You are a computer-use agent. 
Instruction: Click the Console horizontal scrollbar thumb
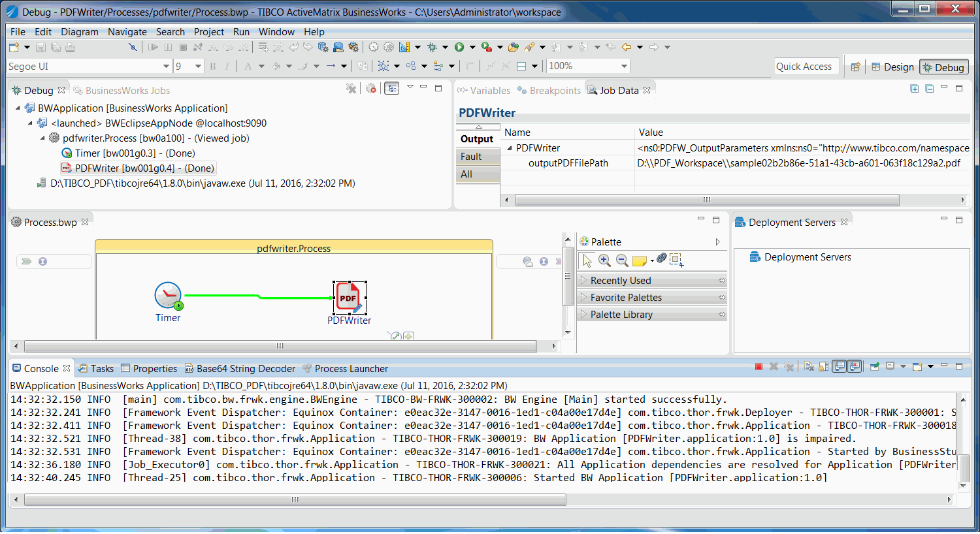pos(295,500)
